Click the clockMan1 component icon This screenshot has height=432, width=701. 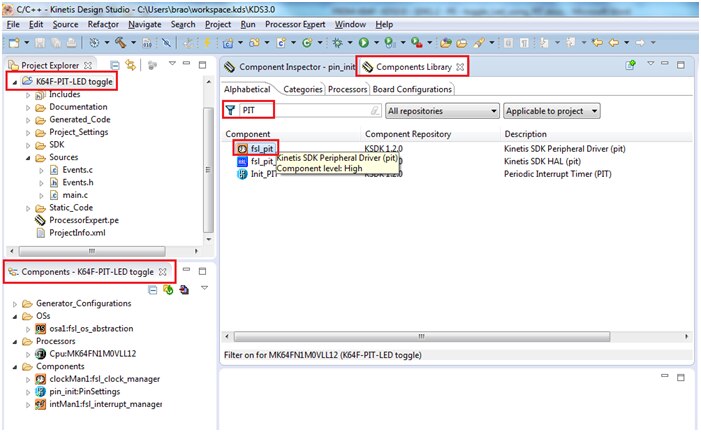click(41, 379)
